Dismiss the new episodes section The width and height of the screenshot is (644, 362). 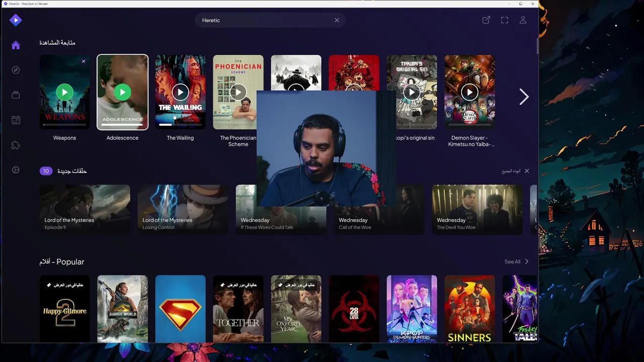527,171
